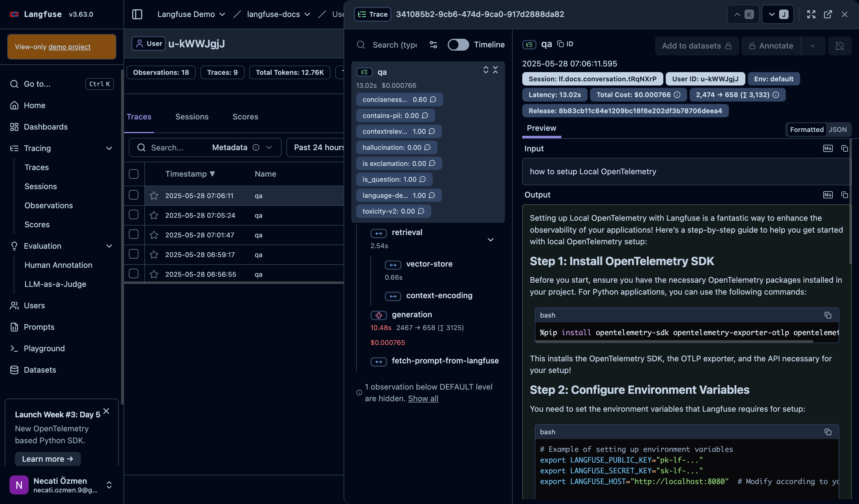Screen dimensions: 859x504
Task: Open trace in new tab icon
Action: coord(828,14)
